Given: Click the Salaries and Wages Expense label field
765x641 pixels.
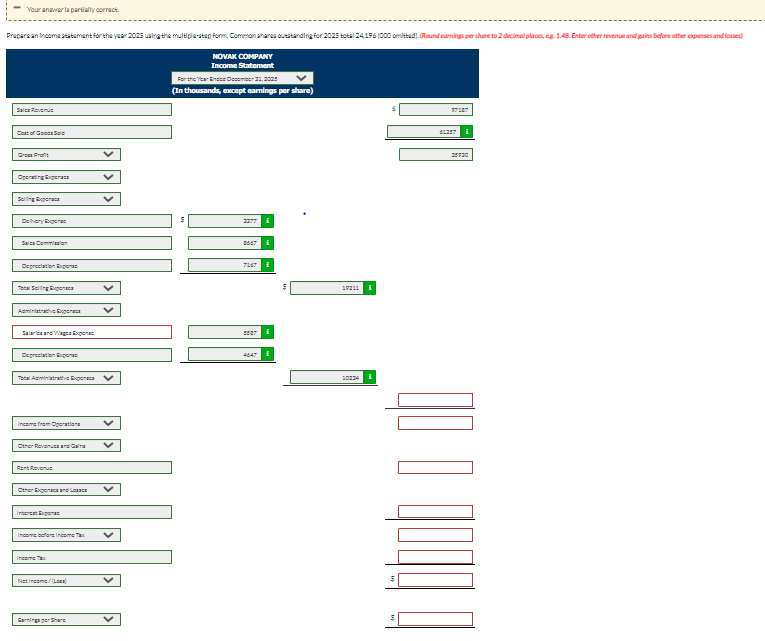Looking at the screenshot, I should point(92,332).
